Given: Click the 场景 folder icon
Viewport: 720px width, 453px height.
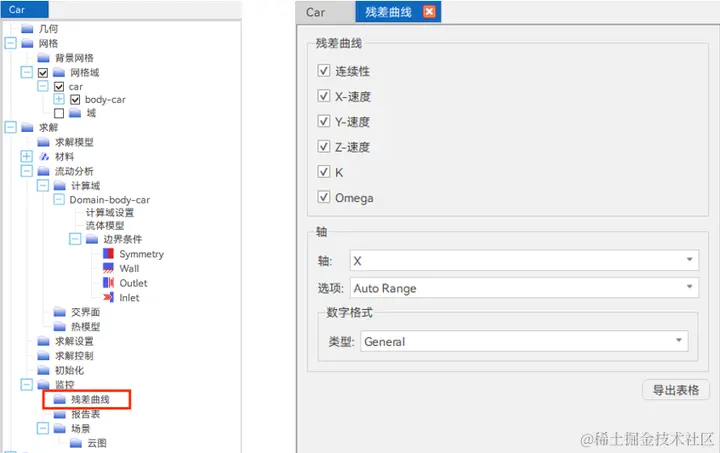Looking at the screenshot, I should [60, 429].
